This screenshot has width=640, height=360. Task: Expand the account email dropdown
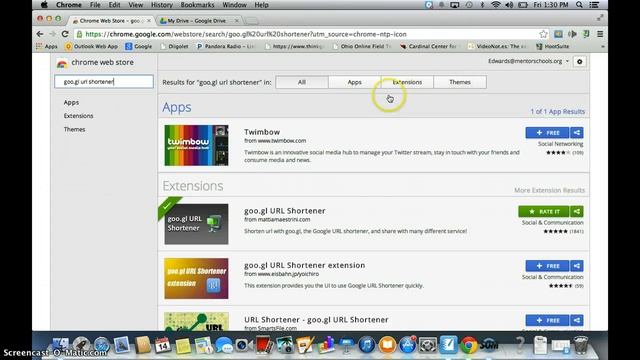tap(567, 61)
